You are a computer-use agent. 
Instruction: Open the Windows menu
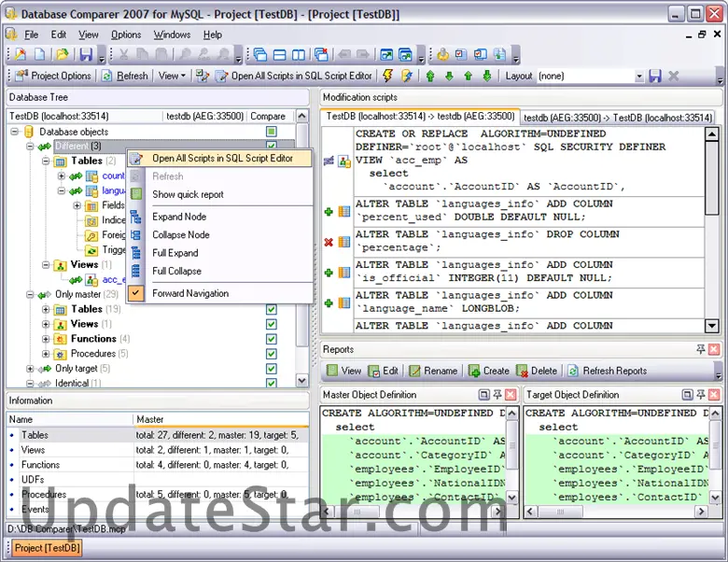pyautogui.click(x=172, y=35)
